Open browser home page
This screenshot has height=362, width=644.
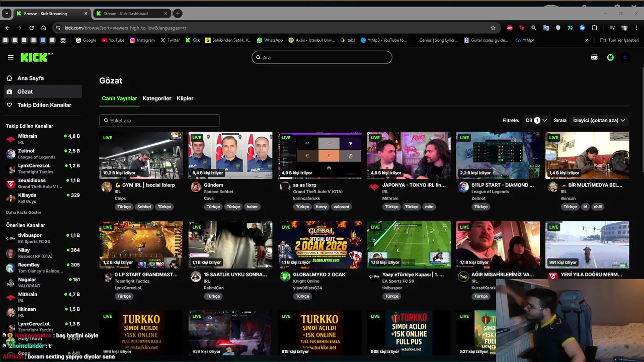43,28
